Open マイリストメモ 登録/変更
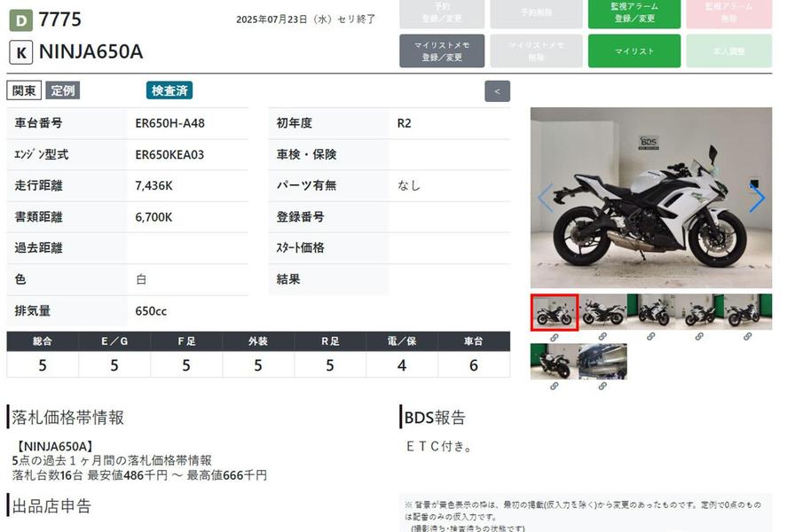This screenshot has height=532, width=787. pyautogui.click(x=442, y=51)
